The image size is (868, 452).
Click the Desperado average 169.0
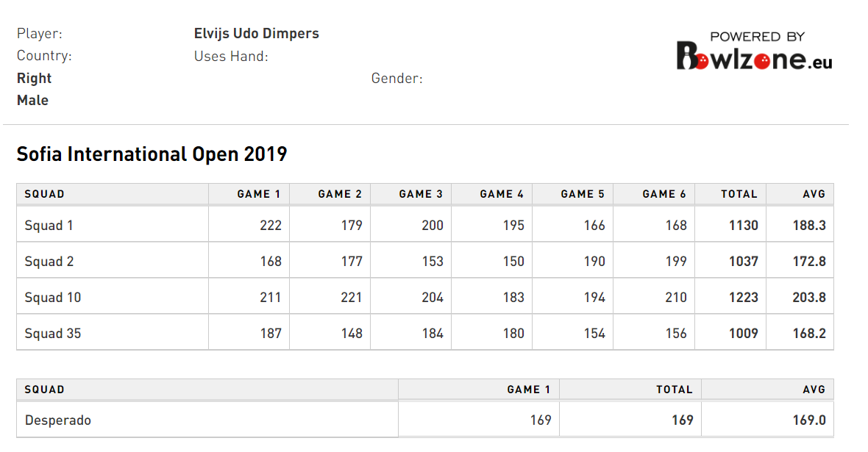point(809,420)
